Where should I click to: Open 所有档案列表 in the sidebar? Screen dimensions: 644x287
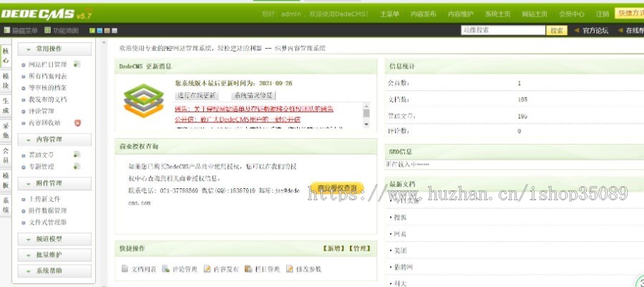[48, 77]
